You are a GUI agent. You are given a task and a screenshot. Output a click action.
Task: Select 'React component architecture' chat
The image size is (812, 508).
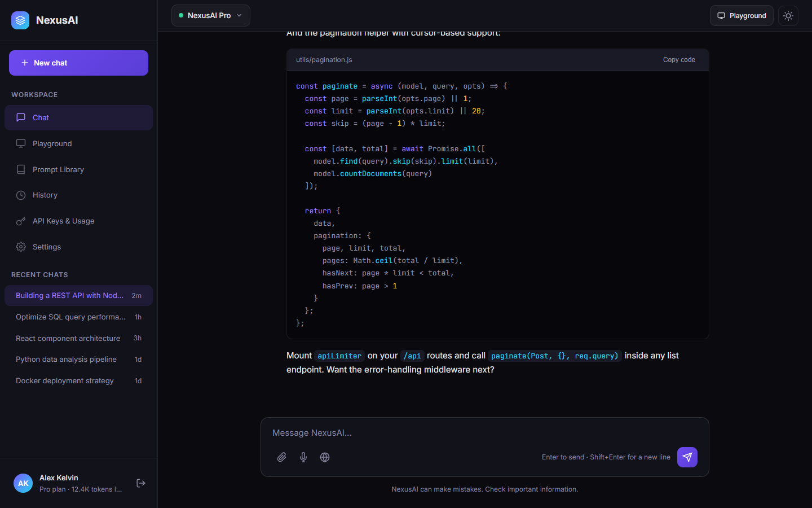pos(78,338)
